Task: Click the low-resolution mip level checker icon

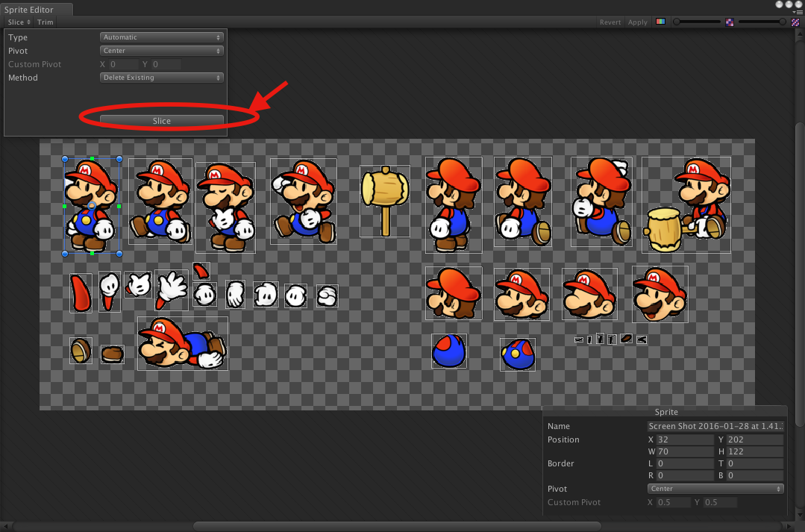Action: pos(730,22)
